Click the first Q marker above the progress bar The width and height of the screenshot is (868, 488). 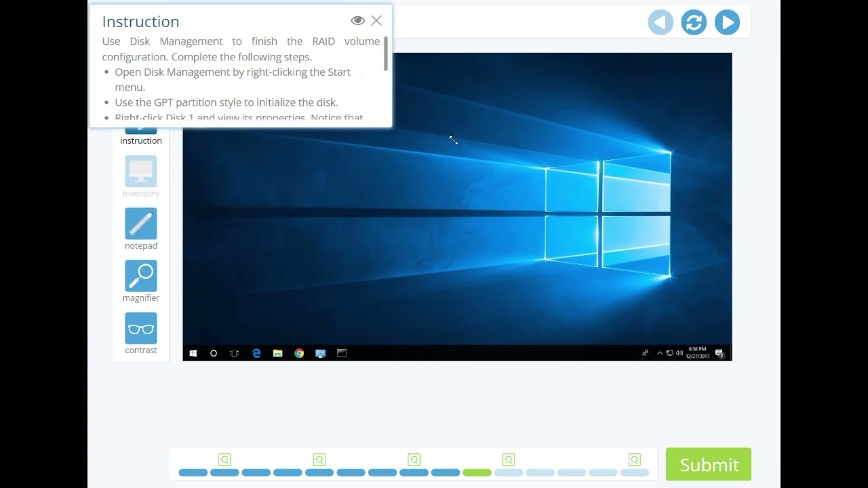224,460
